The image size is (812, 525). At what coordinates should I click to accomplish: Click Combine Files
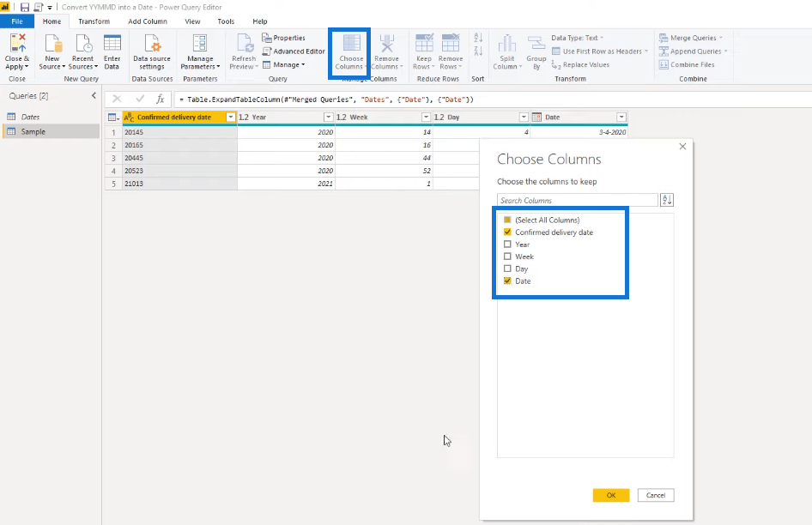tap(687, 64)
